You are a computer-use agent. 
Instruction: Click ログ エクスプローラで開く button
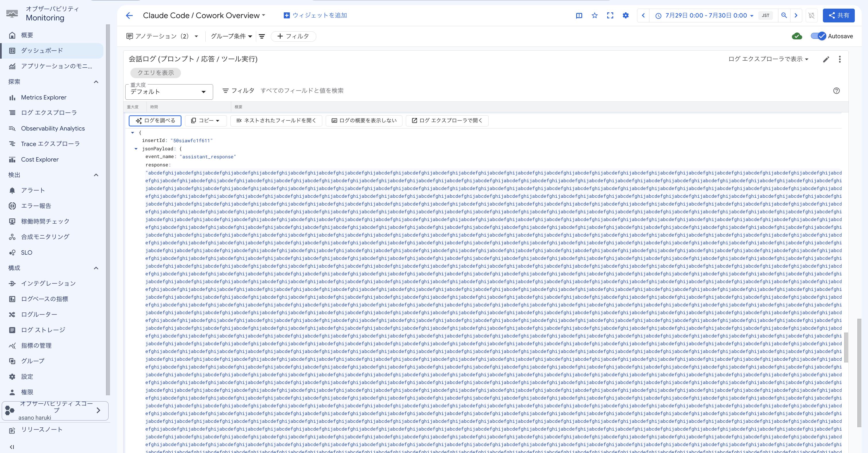point(447,121)
